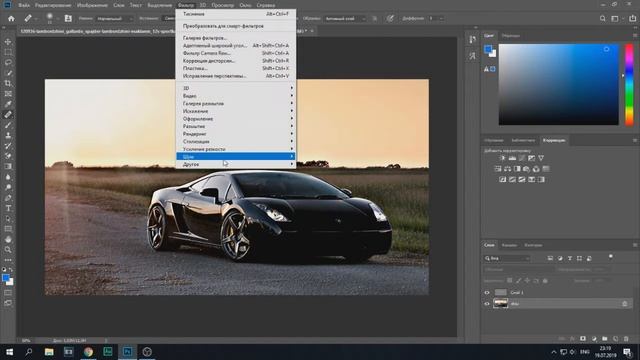640x360 pixels.
Task: Add layer mask via Layers panel bottom icon
Action: coord(583,339)
